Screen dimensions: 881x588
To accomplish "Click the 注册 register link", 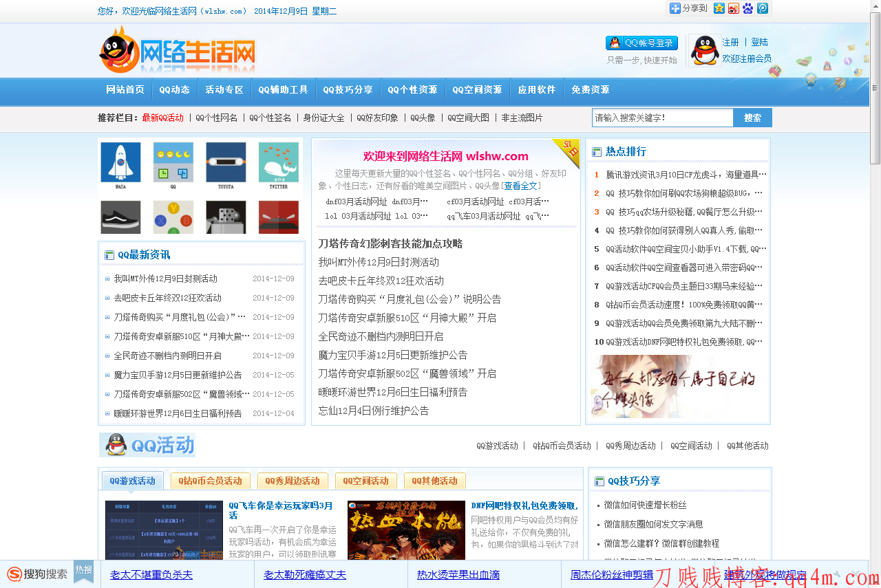I will (730, 43).
